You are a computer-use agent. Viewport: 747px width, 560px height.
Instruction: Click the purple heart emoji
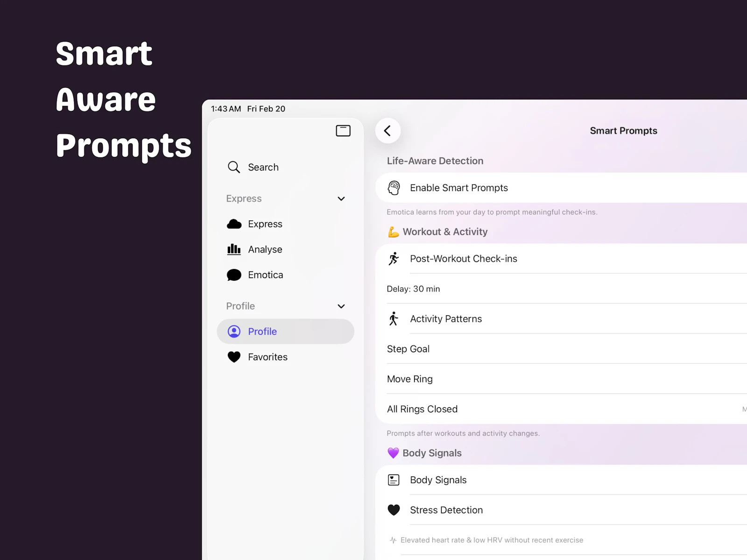click(x=394, y=453)
